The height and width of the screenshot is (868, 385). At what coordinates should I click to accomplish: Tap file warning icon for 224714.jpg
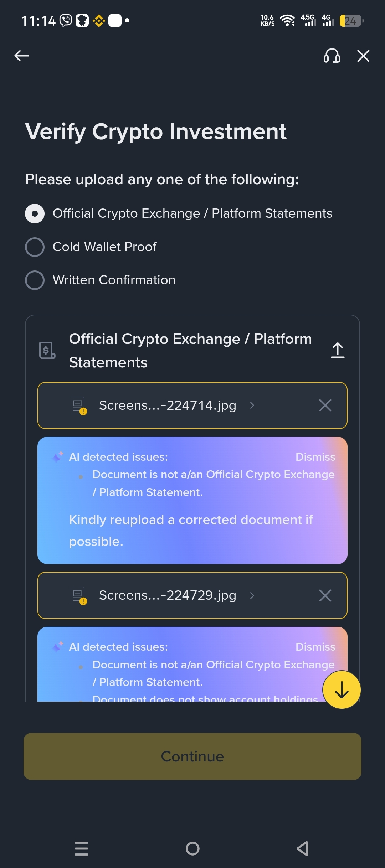(78, 406)
